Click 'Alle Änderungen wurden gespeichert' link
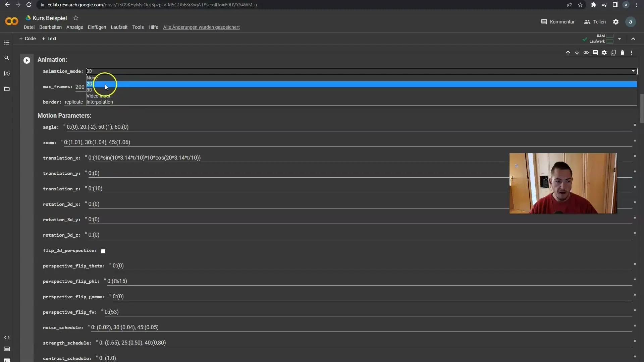Screen dimensions: 644x362 click(x=201, y=27)
